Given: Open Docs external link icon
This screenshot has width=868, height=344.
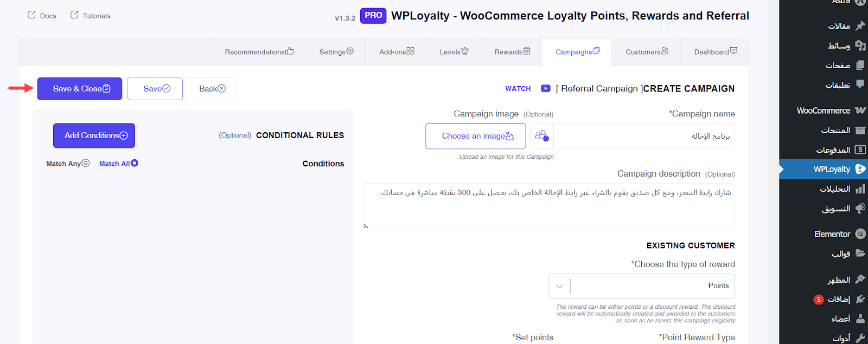Looking at the screenshot, I should (x=31, y=15).
